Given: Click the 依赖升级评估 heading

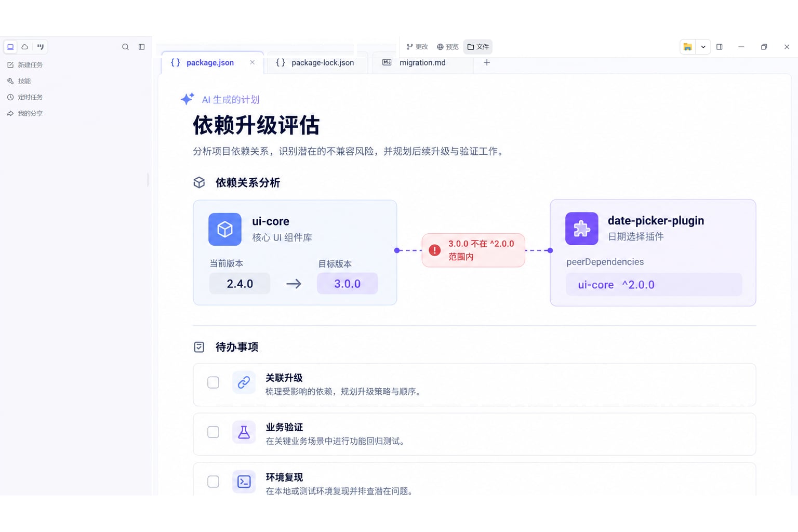Looking at the screenshot, I should (256, 125).
